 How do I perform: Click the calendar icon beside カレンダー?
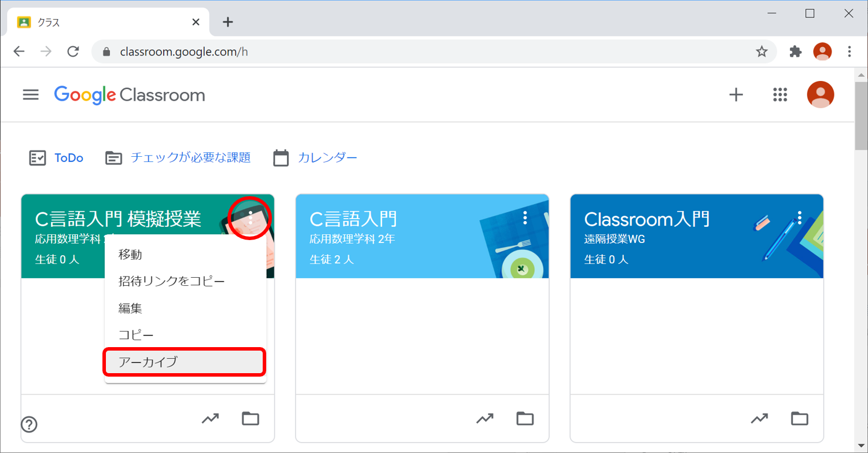pyautogui.click(x=281, y=158)
